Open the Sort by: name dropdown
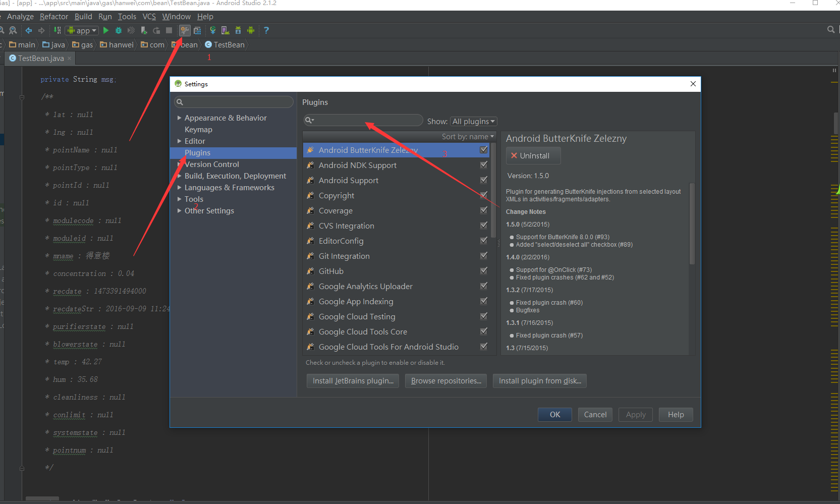The height and width of the screenshot is (504, 840). (x=468, y=136)
